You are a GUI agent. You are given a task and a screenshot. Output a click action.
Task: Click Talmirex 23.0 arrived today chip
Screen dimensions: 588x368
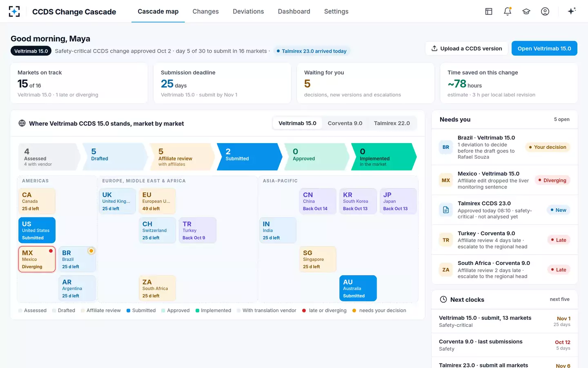[x=311, y=51]
